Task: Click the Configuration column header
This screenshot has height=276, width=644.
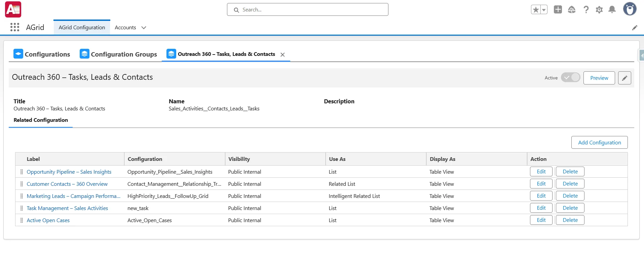Action: [175, 159]
